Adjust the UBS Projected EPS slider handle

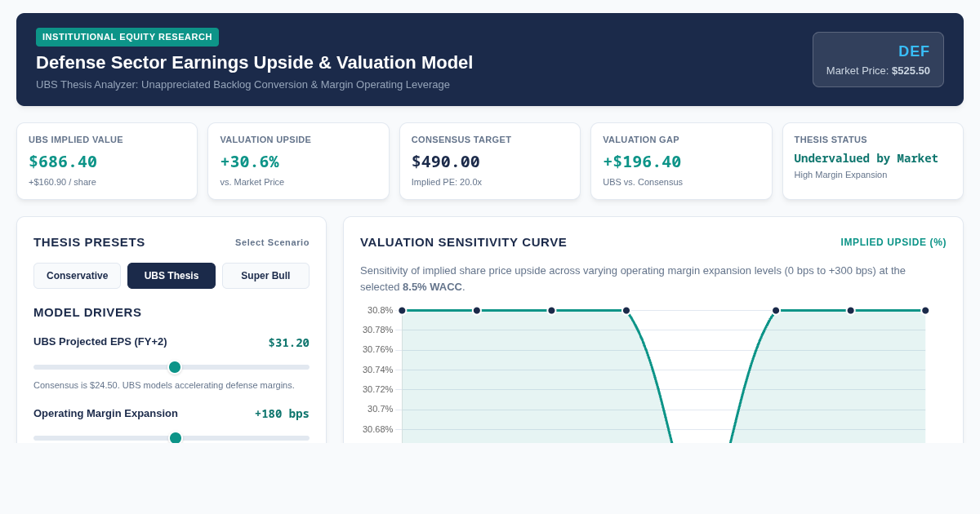175,367
